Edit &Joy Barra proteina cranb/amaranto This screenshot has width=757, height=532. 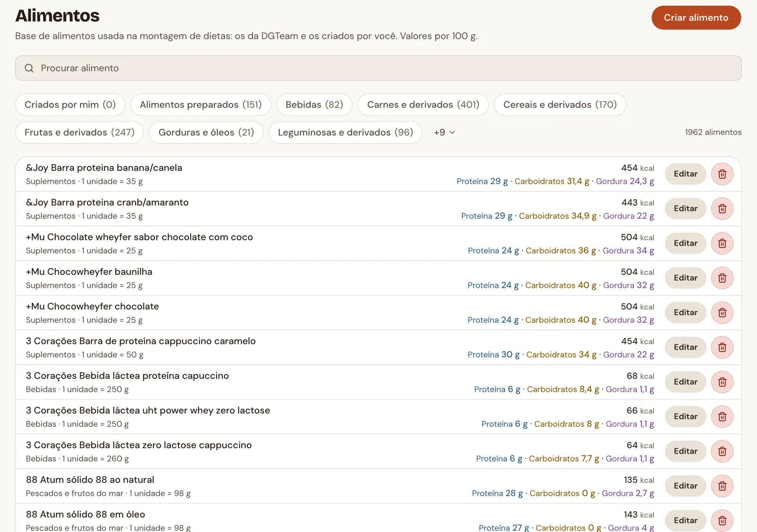click(x=686, y=209)
